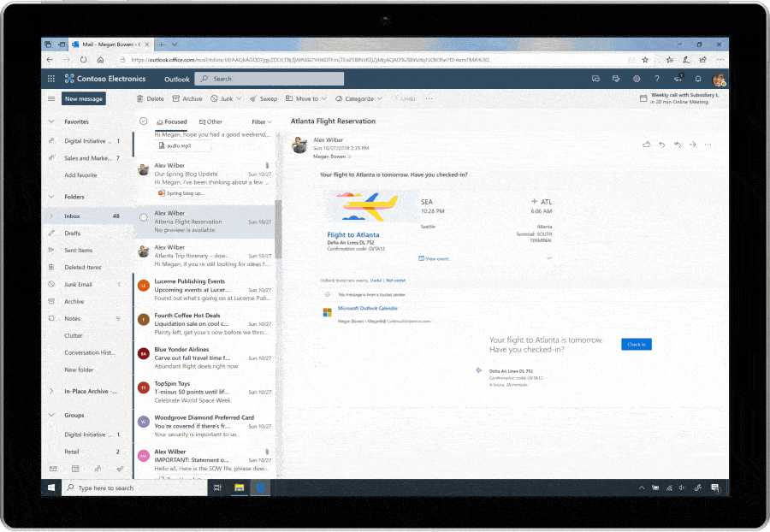Click the blue Check in button
This screenshot has width=770, height=532.
click(636, 344)
